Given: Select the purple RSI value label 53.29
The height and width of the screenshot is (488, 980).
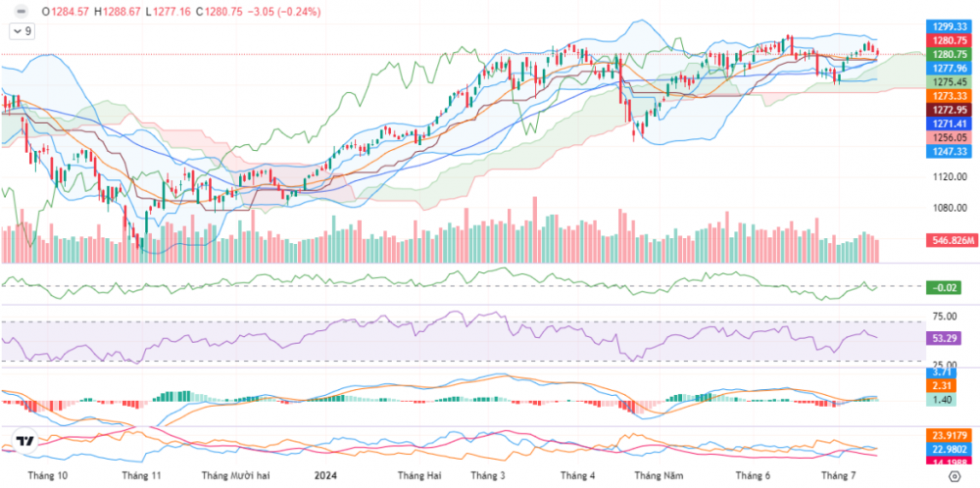Looking at the screenshot, I should 946,337.
